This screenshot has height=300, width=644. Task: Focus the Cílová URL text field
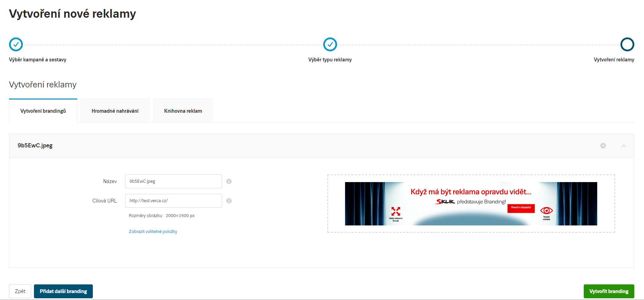(173, 201)
